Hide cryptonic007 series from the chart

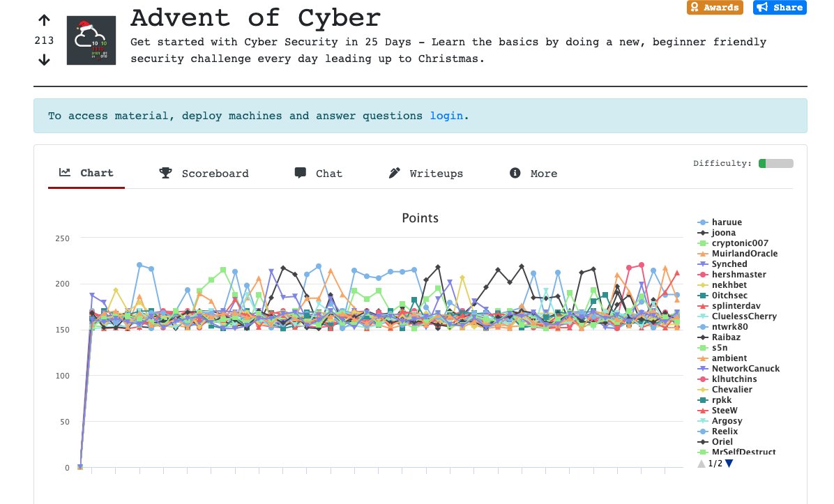733,243
